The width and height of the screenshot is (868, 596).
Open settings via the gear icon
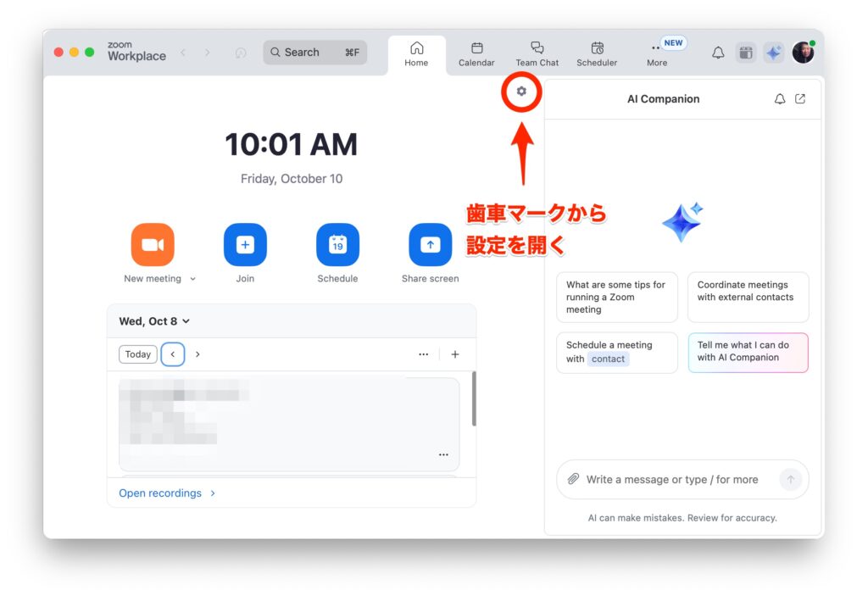pos(521,92)
